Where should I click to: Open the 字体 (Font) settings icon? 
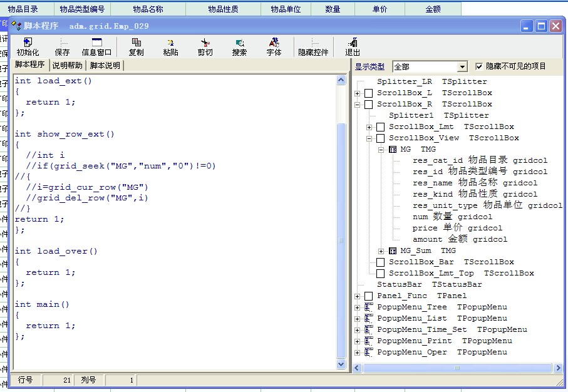tap(274, 47)
